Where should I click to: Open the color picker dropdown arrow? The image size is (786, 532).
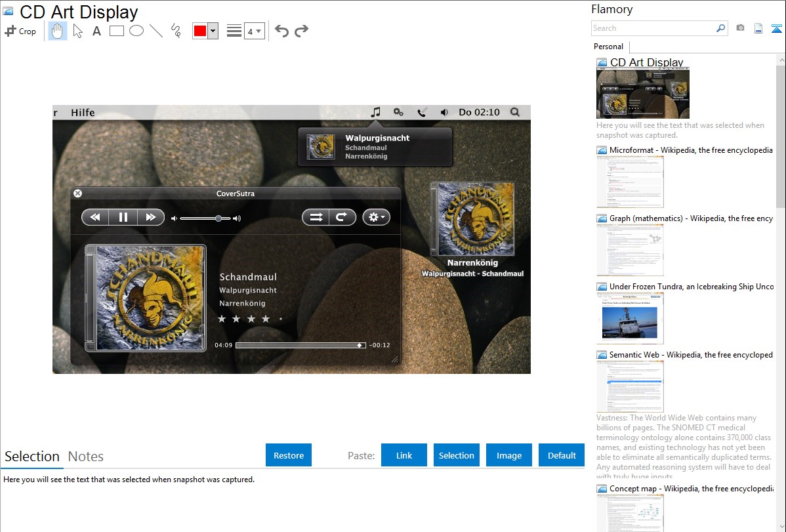tap(213, 31)
